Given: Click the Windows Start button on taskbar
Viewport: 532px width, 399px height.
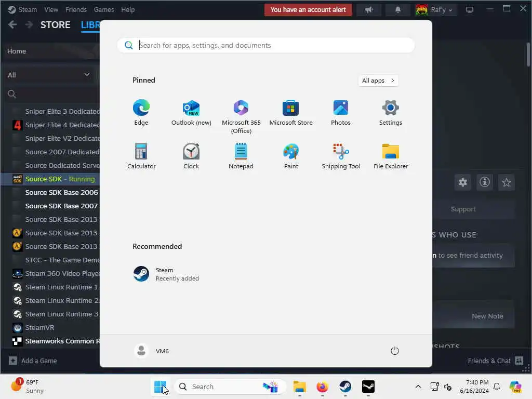Looking at the screenshot, I should coord(160,387).
